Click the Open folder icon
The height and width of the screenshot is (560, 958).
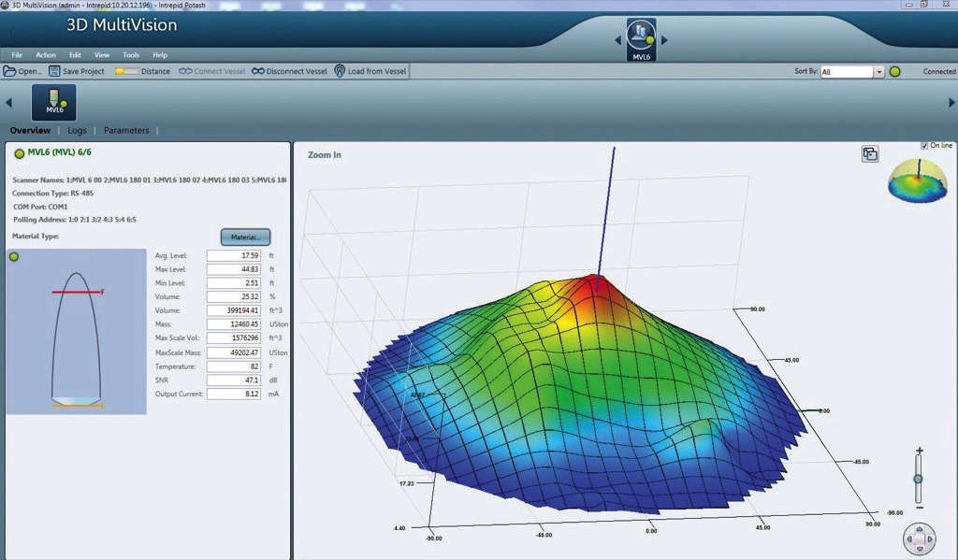click(9, 71)
